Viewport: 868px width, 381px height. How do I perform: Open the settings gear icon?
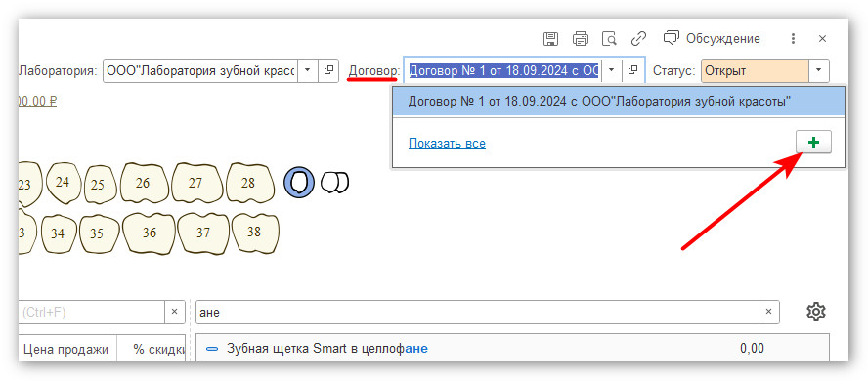816,312
